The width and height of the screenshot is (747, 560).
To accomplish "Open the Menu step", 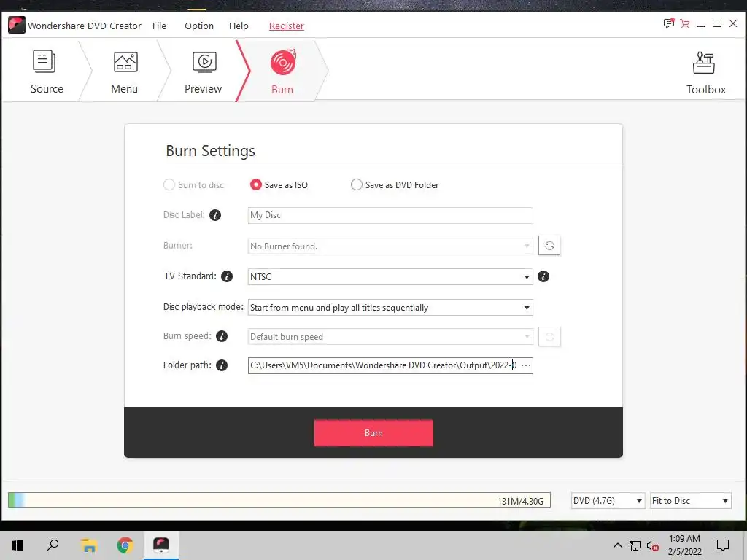I will pyautogui.click(x=124, y=71).
